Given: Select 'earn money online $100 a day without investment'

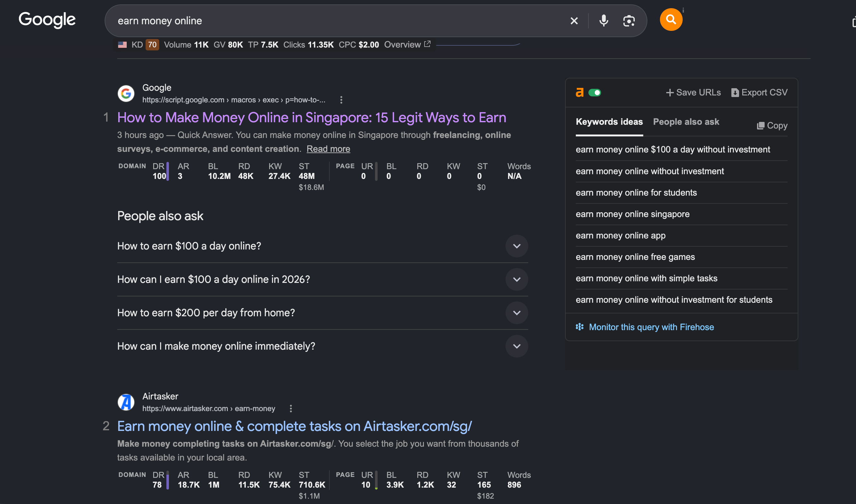Looking at the screenshot, I should (673, 149).
